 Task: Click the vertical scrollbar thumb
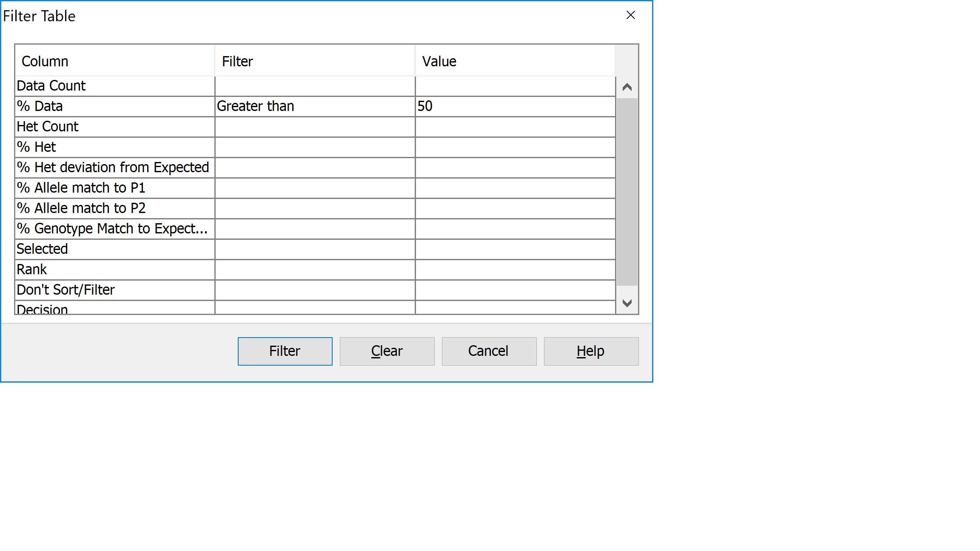(x=627, y=192)
